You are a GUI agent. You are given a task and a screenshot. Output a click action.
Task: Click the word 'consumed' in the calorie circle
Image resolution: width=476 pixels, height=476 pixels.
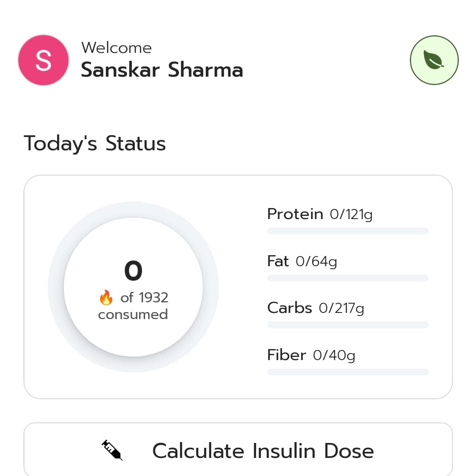133,315
